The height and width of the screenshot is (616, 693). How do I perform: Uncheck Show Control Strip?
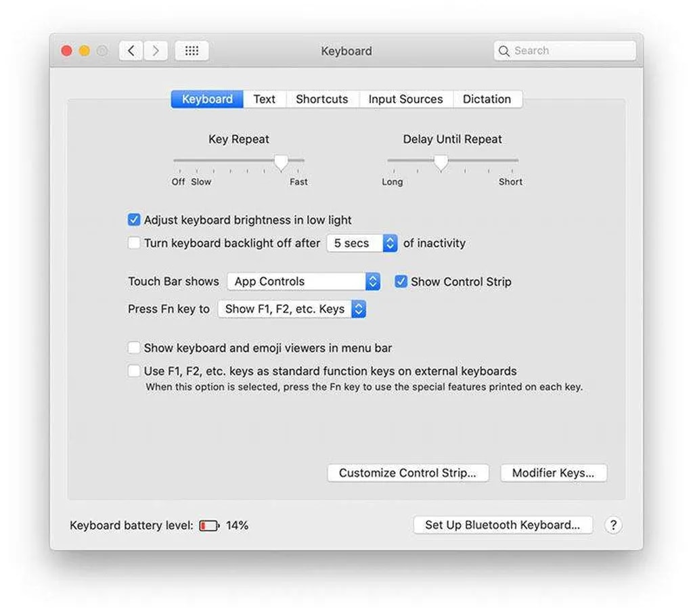(401, 282)
